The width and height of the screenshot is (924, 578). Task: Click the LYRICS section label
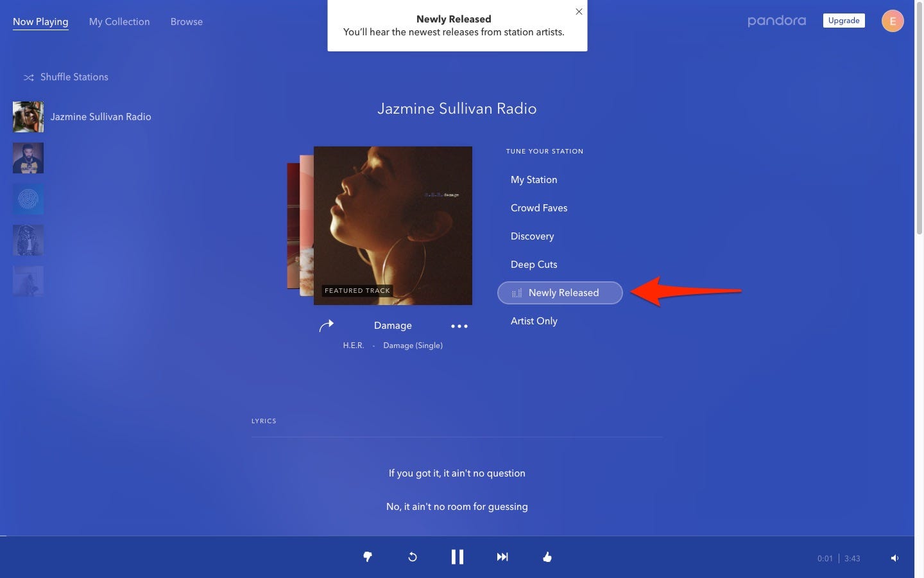(x=264, y=421)
